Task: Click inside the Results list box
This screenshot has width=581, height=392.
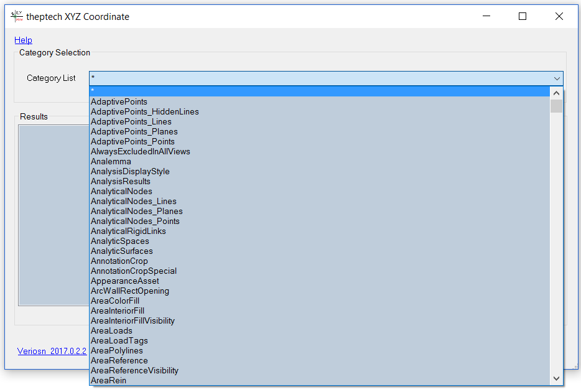Action: click(53, 215)
